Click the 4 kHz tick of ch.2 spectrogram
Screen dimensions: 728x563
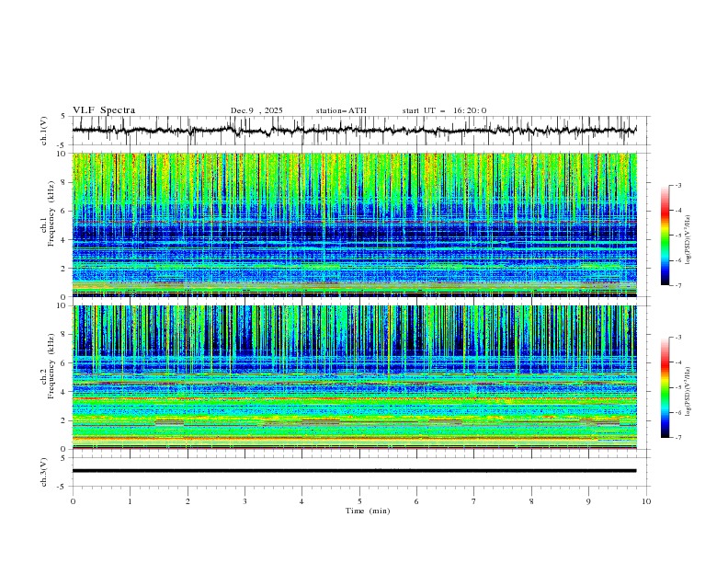63,392
